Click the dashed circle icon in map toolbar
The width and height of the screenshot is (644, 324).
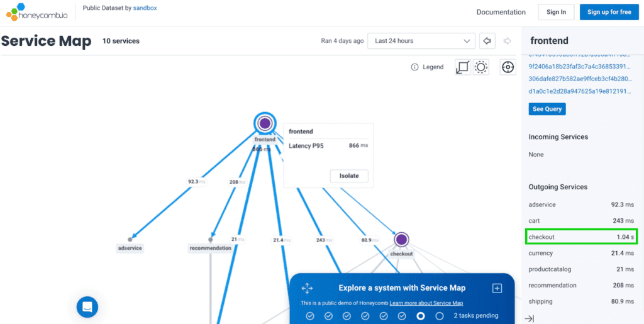click(x=481, y=67)
